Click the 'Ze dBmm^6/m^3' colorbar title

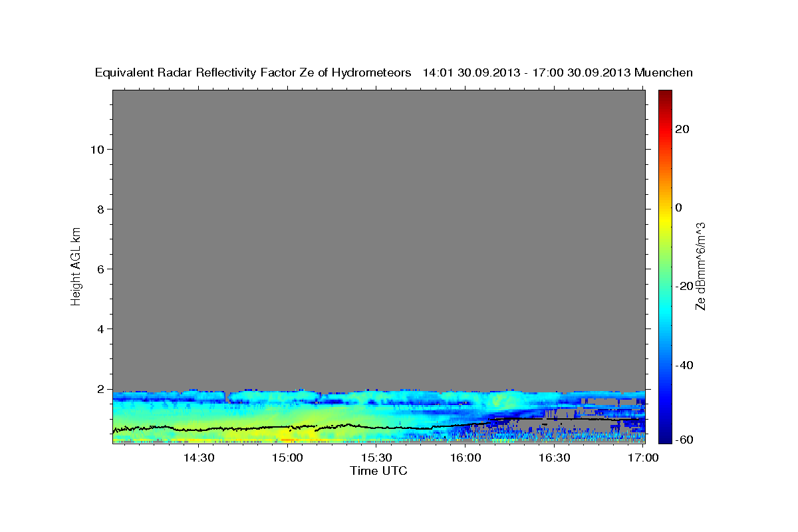[x=700, y=267]
